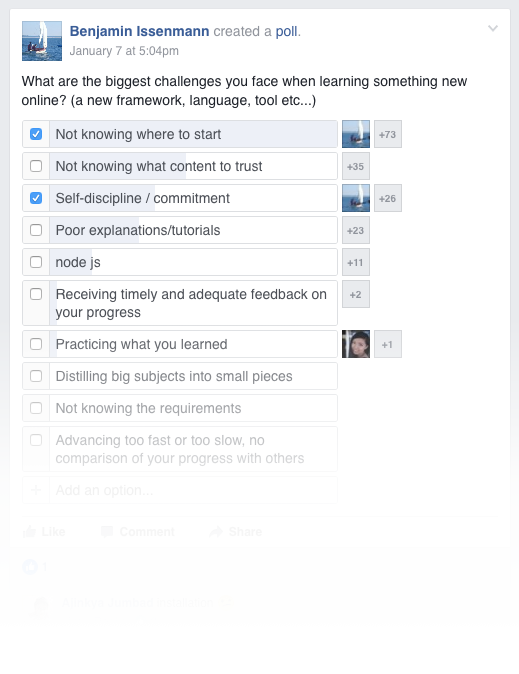
Task: Select the "node js" poll option checkbox
Action: pos(36,262)
